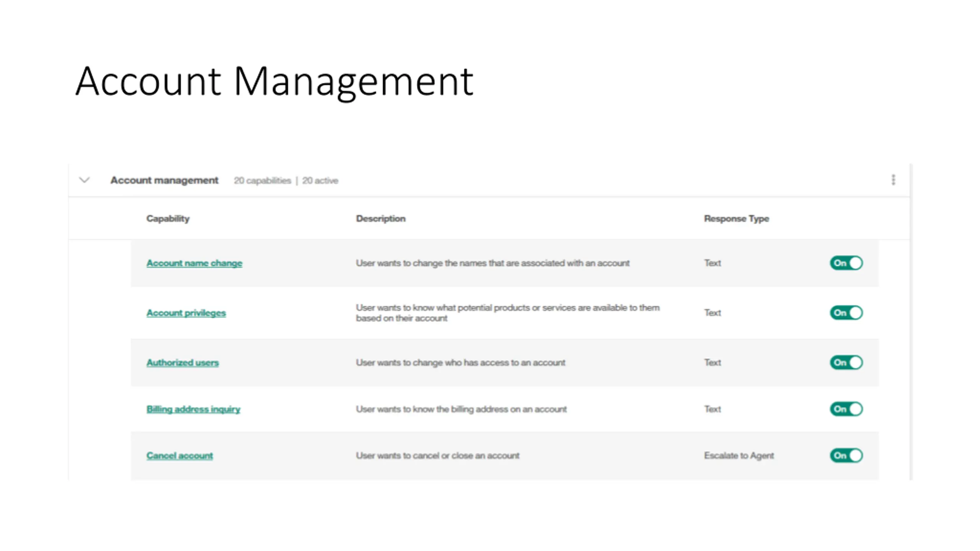Disable the Authorized users capability switch

[846, 363]
